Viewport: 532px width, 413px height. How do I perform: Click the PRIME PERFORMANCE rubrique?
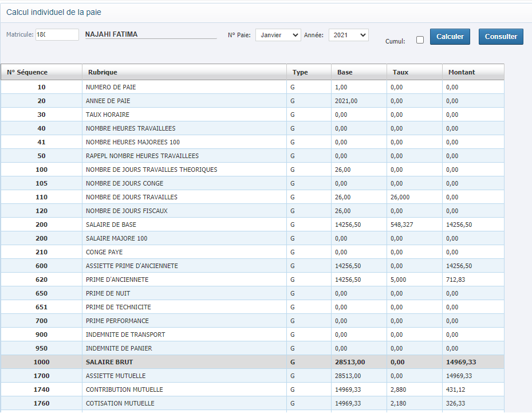click(117, 321)
